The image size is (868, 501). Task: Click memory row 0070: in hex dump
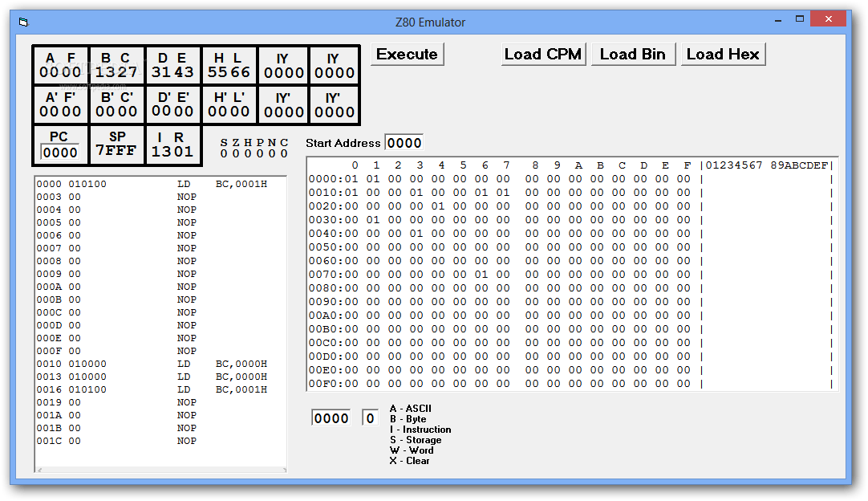570,275
